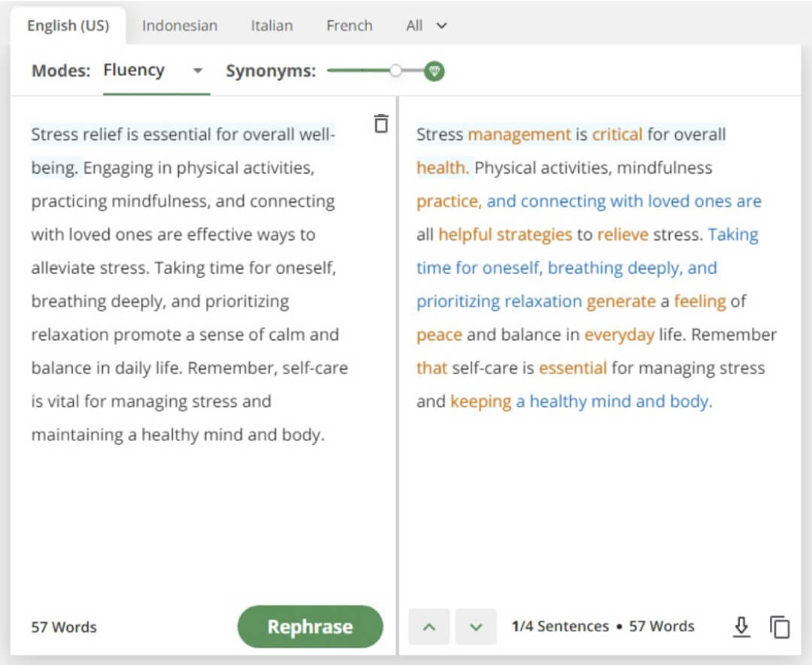Click the premium diamond icon on Synonyms slider
This screenshot has height=665, width=812.
(x=434, y=71)
